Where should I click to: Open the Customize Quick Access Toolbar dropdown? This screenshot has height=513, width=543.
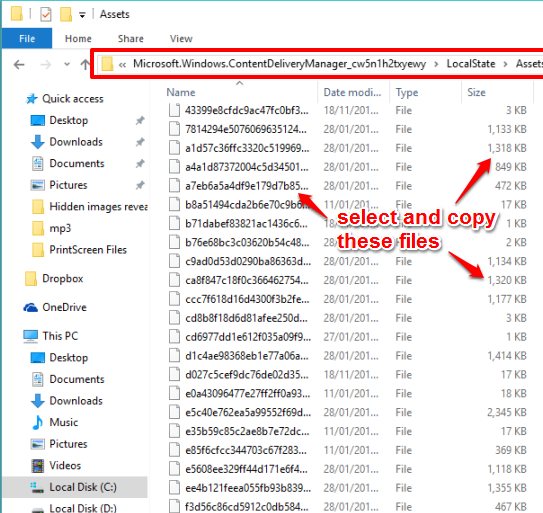pos(82,15)
